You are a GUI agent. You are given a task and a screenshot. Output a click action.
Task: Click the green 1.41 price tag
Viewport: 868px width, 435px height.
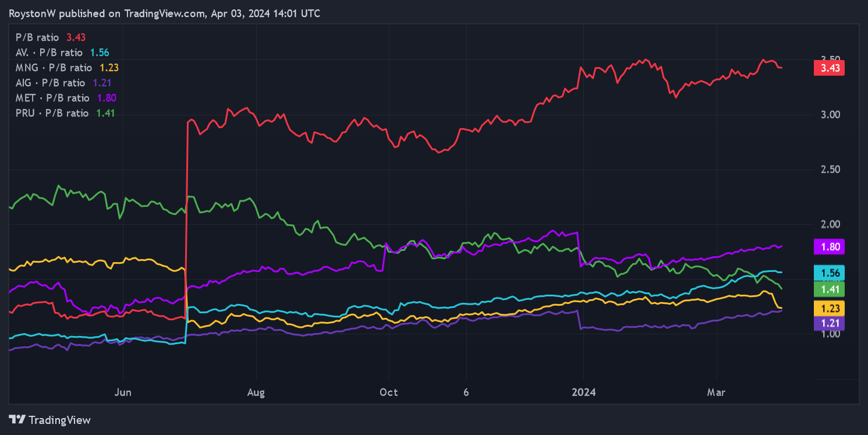(829, 289)
